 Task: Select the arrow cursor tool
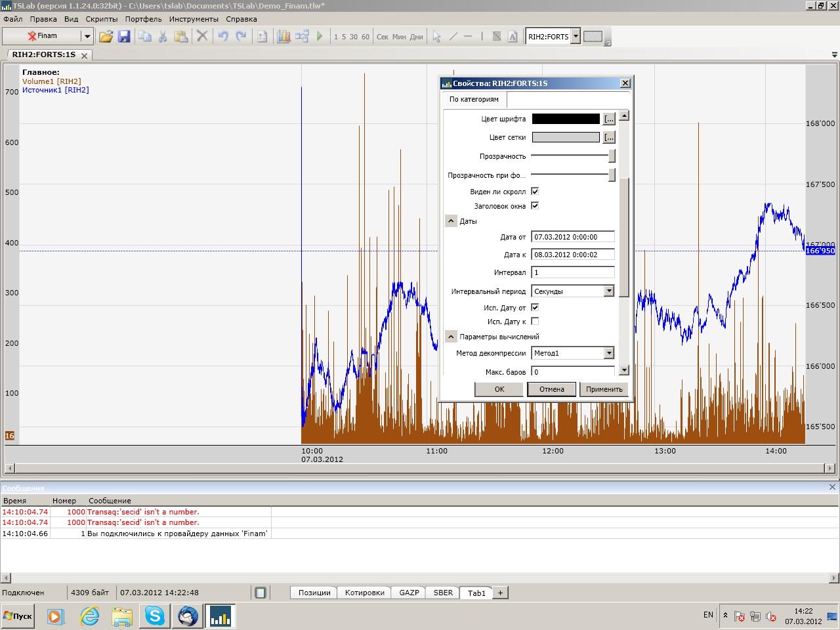[x=436, y=37]
